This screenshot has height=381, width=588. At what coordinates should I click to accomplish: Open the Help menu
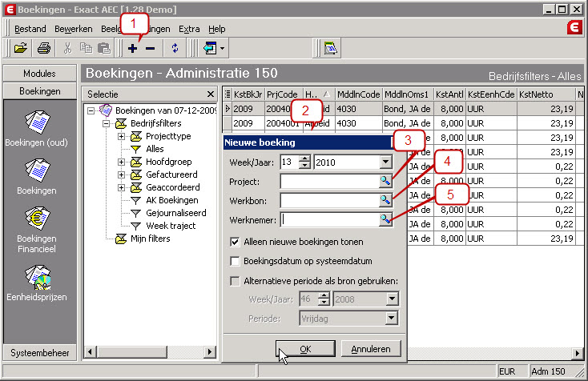[x=217, y=29]
